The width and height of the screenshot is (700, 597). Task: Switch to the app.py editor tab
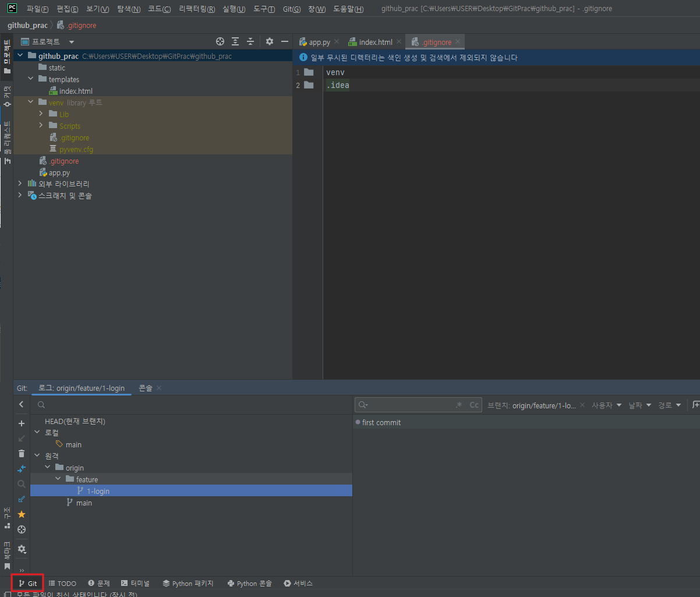(319, 42)
